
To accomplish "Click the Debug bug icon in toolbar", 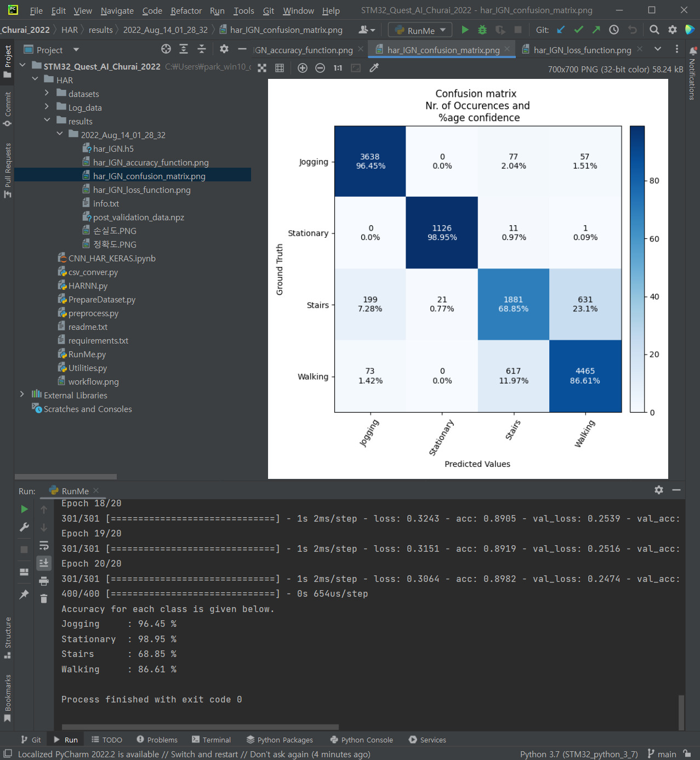I will tap(482, 30).
